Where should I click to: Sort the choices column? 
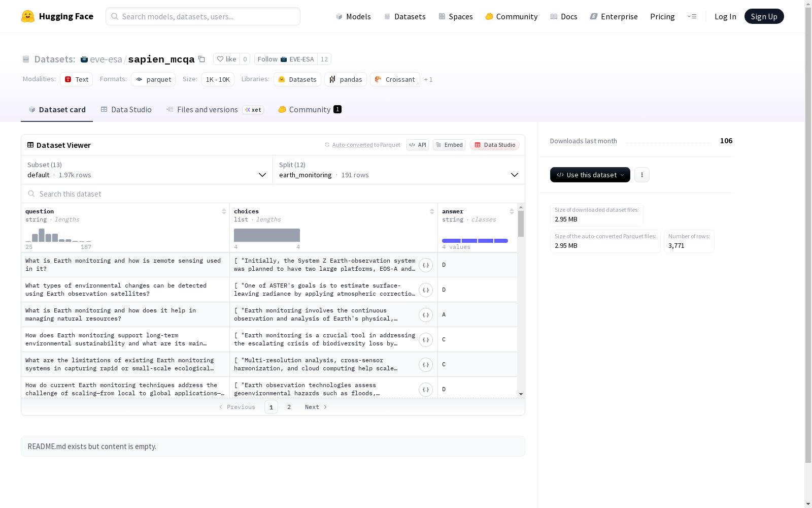[432, 211]
